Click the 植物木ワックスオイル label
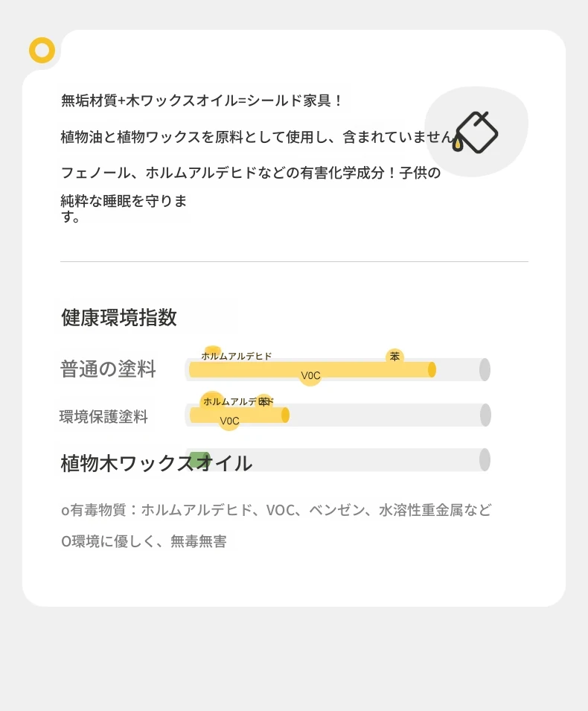The height and width of the screenshot is (711, 588). click(156, 463)
